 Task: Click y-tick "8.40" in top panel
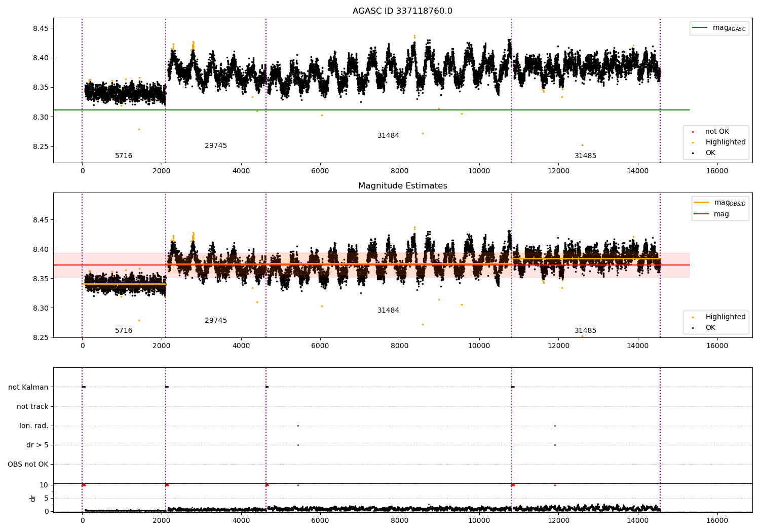coord(41,58)
